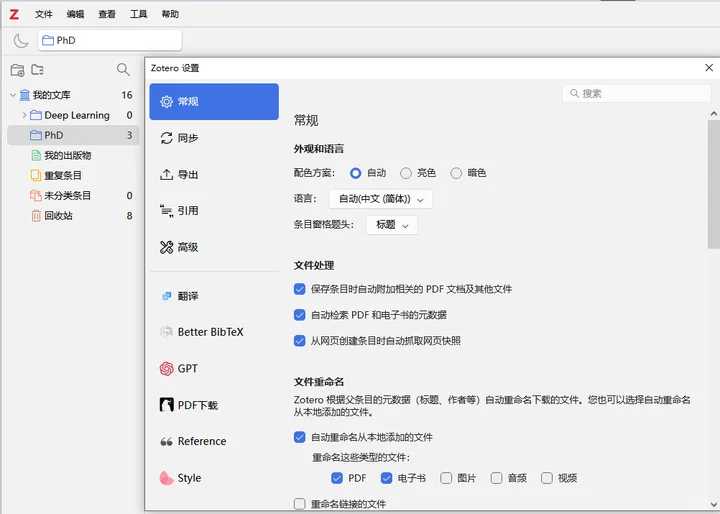Open the 文件 menu
Viewport: 720px width, 514px height.
pos(44,14)
